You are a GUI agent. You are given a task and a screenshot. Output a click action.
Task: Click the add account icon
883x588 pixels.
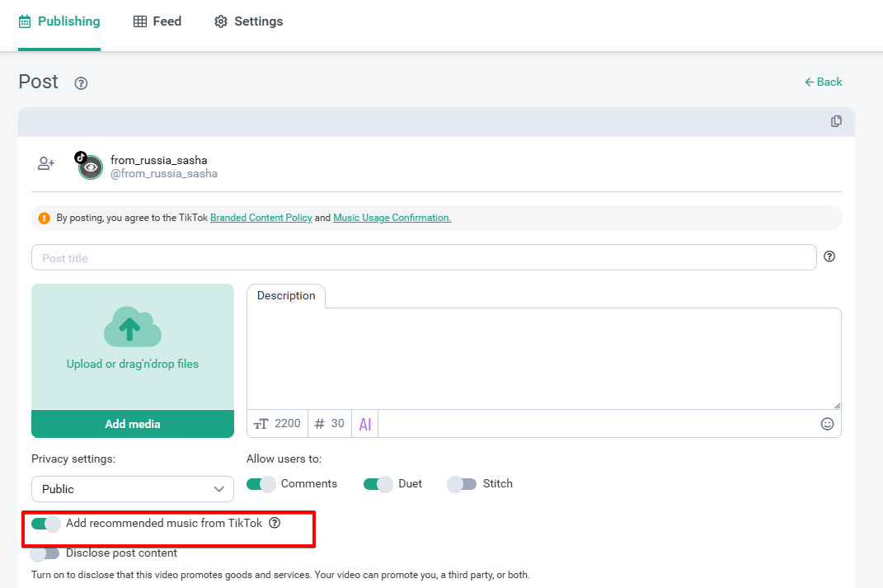(46, 163)
